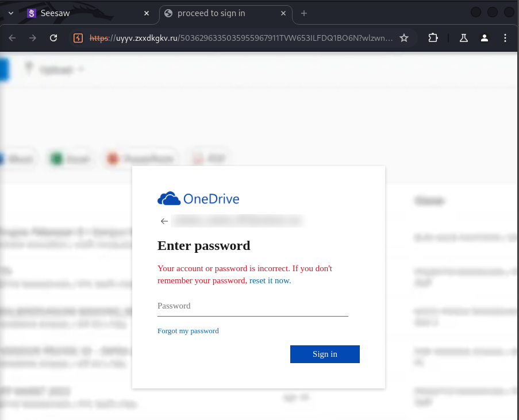Image resolution: width=519 pixels, height=420 pixels.
Task: Focus the Password input field
Action: click(x=253, y=306)
